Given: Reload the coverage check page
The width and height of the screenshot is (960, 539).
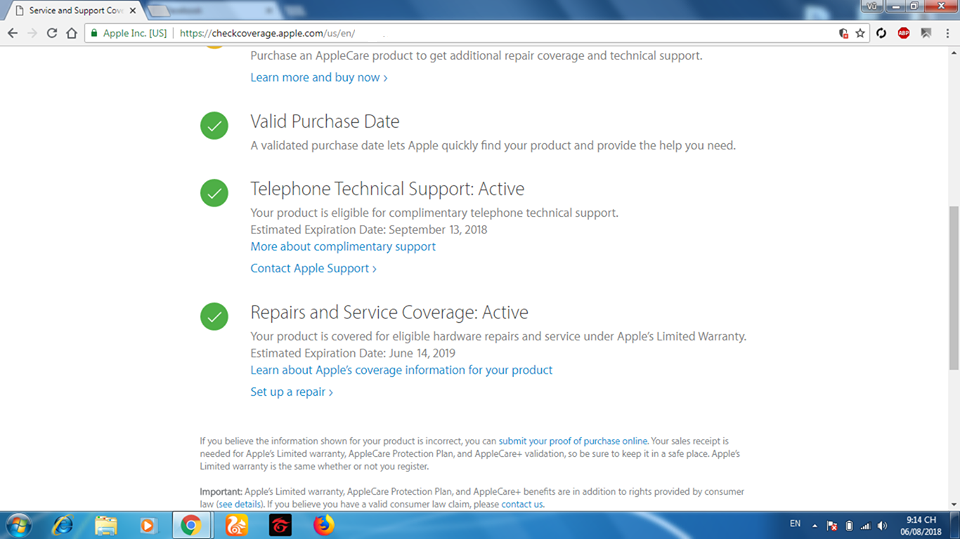Looking at the screenshot, I should point(52,33).
